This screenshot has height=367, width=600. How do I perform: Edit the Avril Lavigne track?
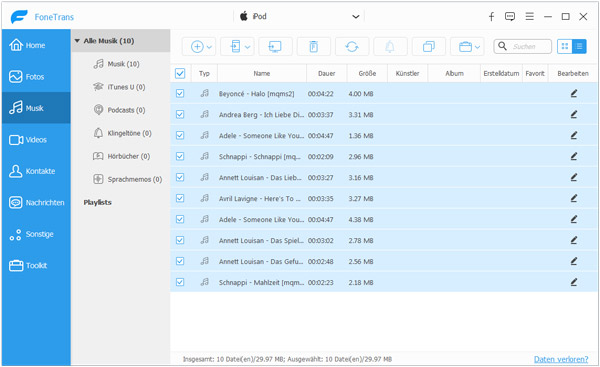574,198
